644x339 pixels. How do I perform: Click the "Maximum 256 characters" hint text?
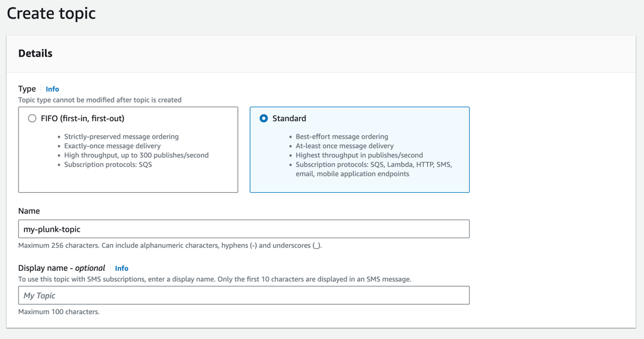(170, 246)
